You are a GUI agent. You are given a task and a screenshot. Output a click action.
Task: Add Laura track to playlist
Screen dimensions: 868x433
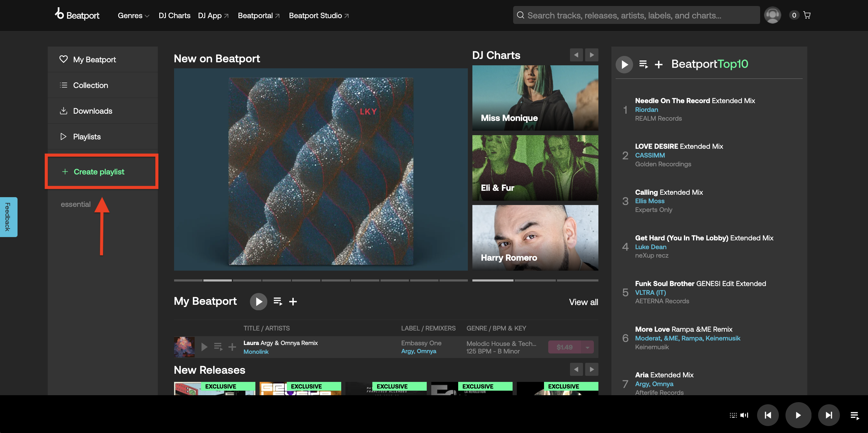coord(232,347)
